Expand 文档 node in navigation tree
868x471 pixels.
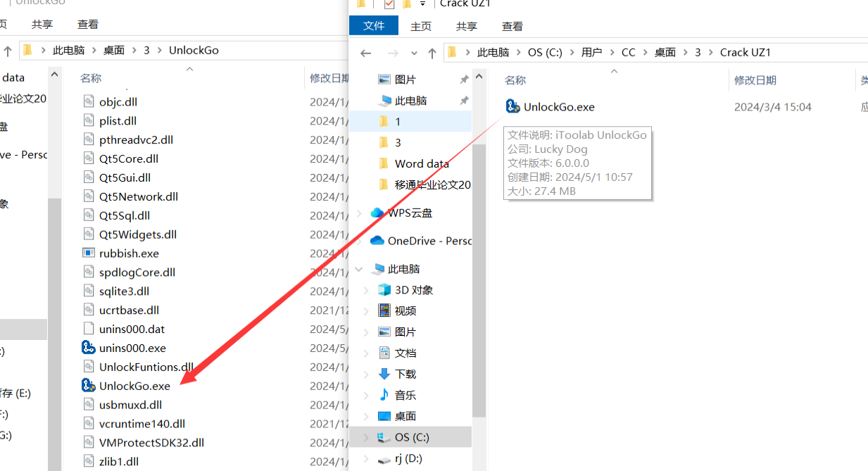(366, 353)
